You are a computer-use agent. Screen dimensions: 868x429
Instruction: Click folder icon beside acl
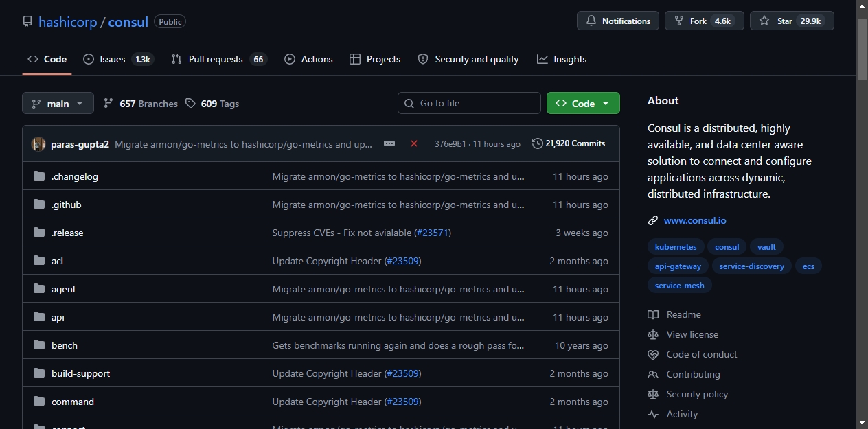39,261
